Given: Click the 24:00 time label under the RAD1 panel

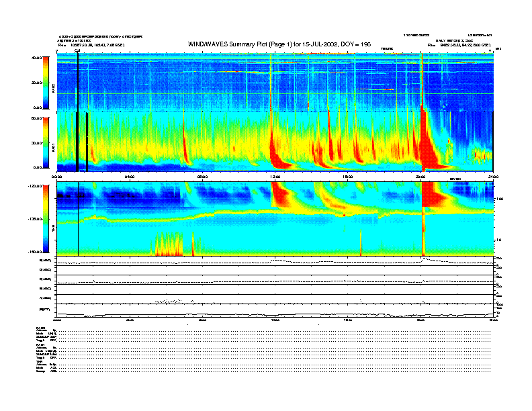Looking at the screenshot, I should (x=493, y=177).
